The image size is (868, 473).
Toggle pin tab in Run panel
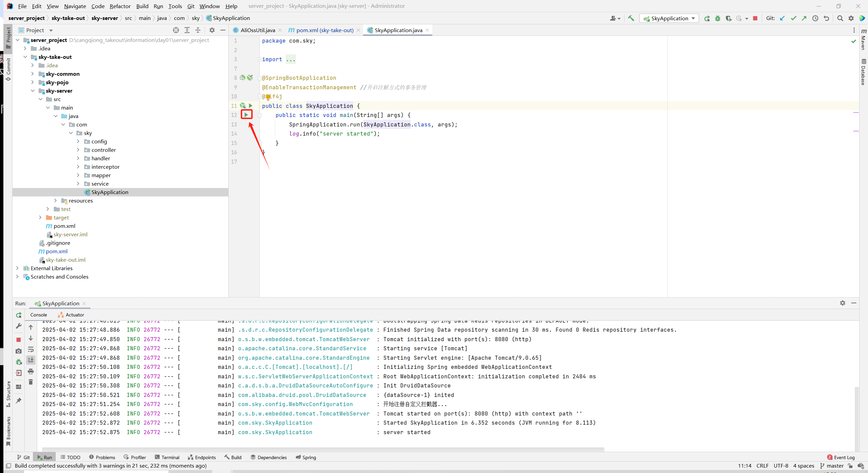tap(19, 401)
